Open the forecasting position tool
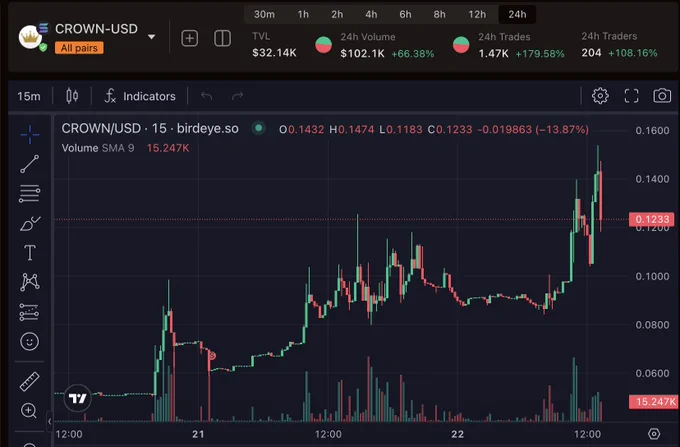The width and height of the screenshot is (680, 447). click(x=29, y=312)
